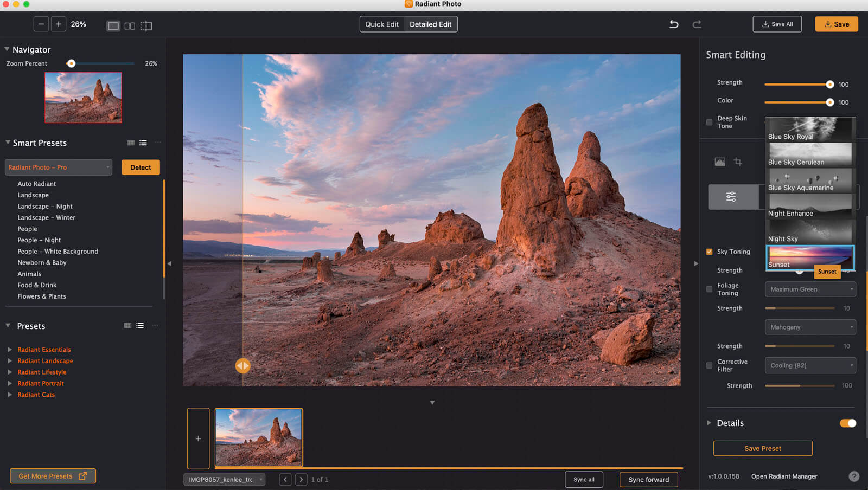Turn off the Details toggle switch

[x=847, y=423]
